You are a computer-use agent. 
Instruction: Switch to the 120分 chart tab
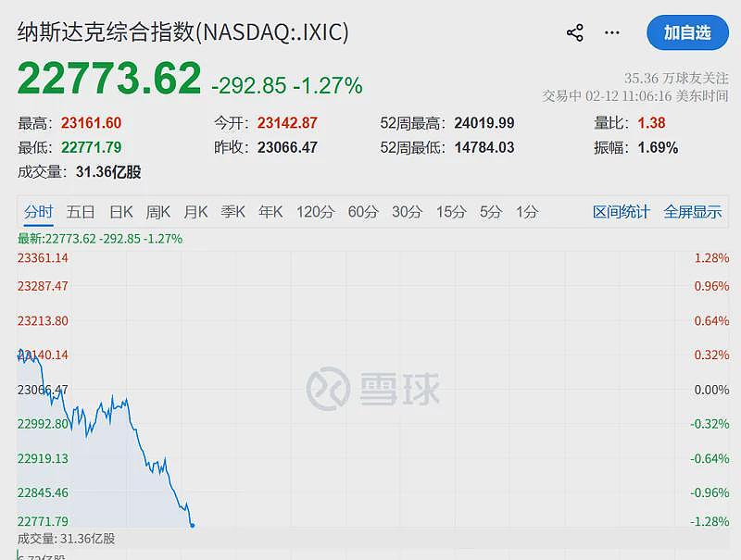point(315,212)
